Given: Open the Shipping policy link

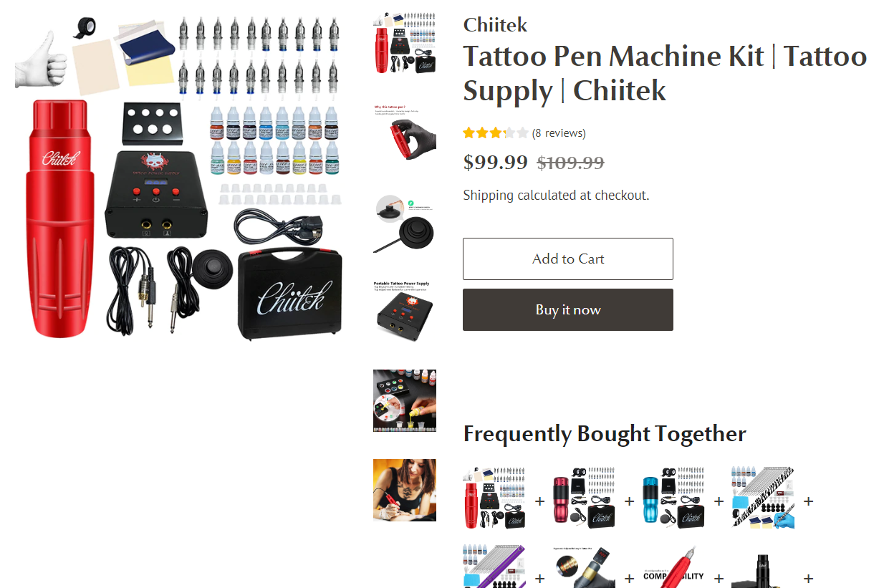Looking at the screenshot, I should [x=488, y=195].
